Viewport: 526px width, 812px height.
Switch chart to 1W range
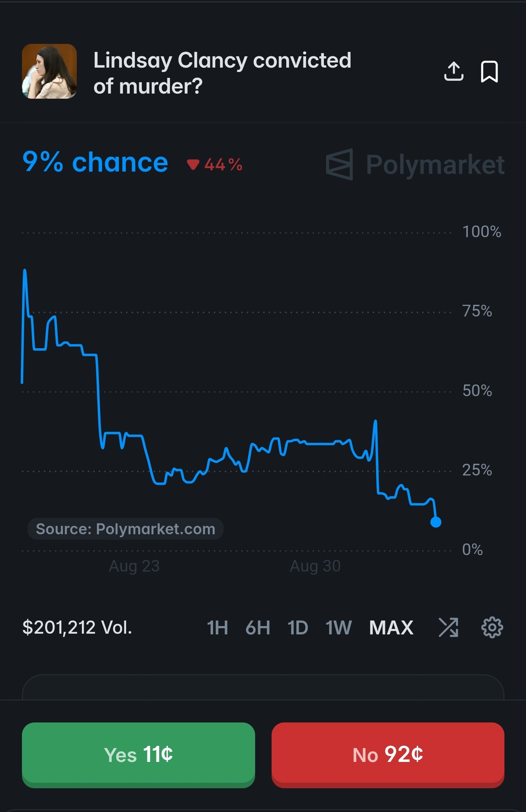[338, 627]
